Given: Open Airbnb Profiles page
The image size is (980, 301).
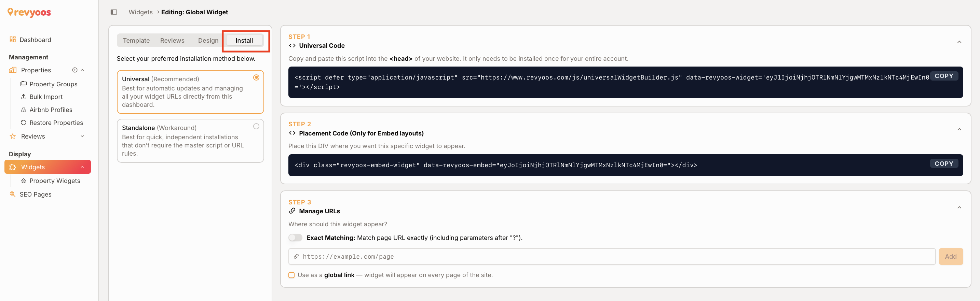Looking at the screenshot, I should (51, 110).
